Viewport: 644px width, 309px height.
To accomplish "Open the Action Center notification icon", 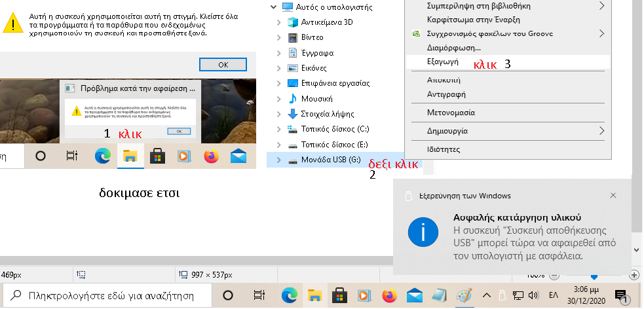I will (x=620, y=295).
